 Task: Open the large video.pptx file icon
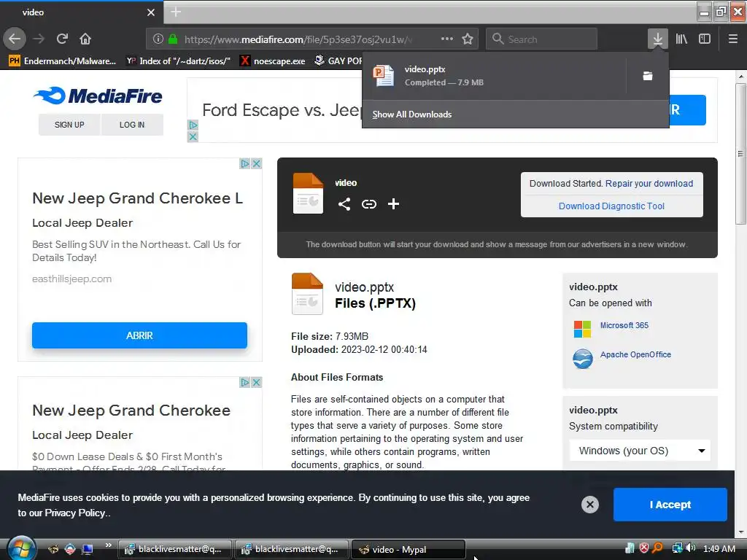click(307, 294)
